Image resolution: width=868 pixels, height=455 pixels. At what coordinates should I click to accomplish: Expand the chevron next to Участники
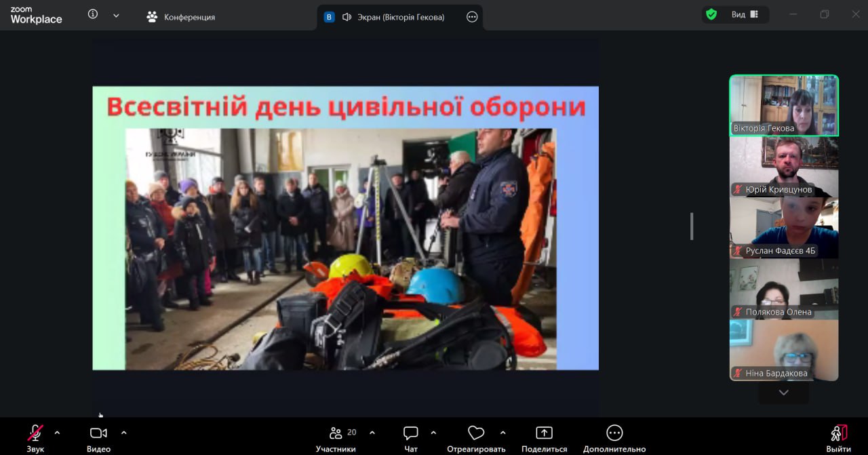coord(372,433)
